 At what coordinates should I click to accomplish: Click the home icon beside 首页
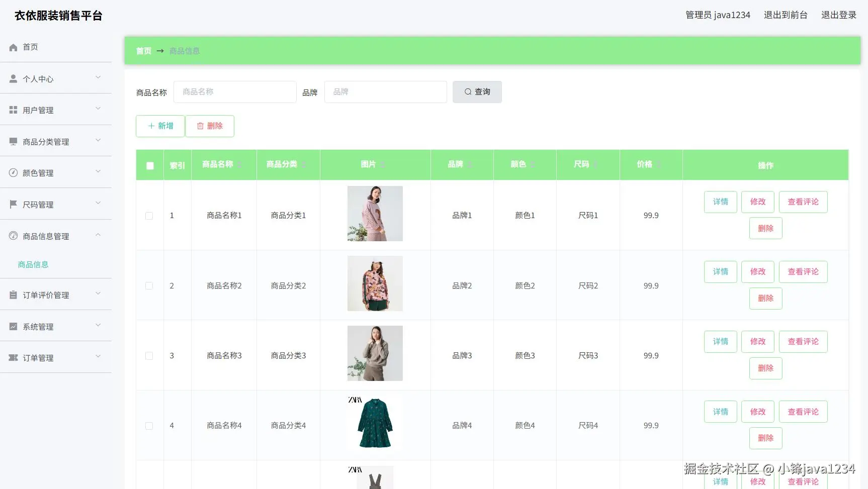coord(13,47)
